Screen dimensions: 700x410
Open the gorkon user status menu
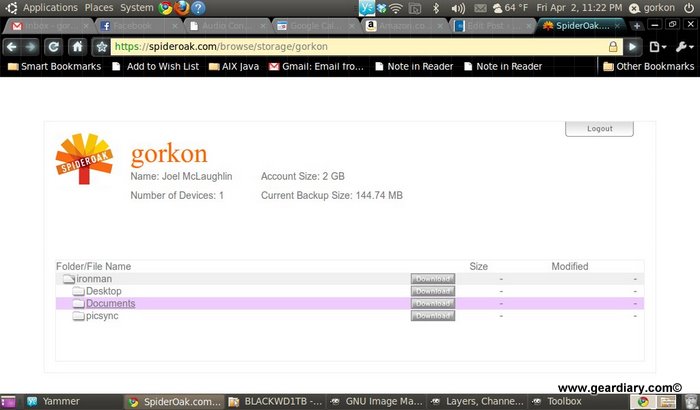pos(652,8)
